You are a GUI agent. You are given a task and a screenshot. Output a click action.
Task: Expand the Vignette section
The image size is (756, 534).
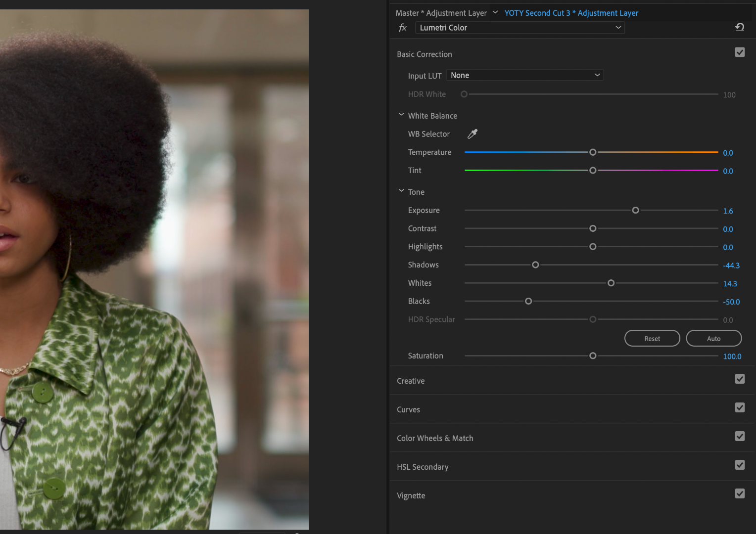click(411, 495)
